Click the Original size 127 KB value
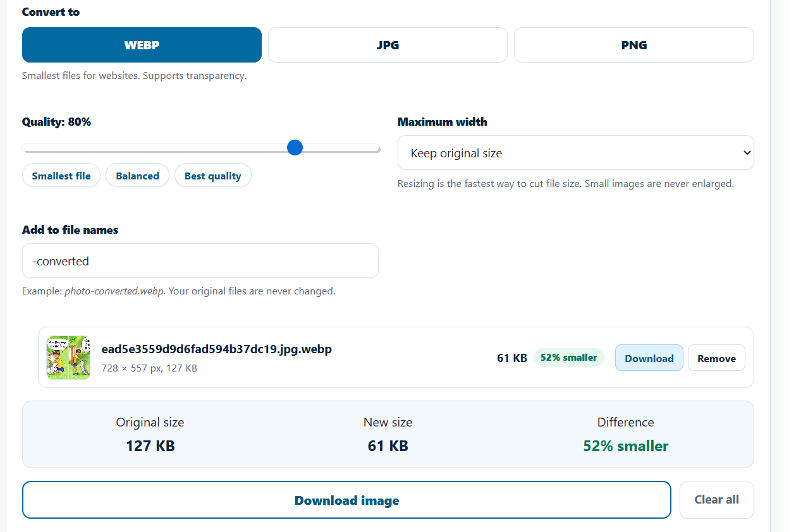The height and width of the screenshot is (532, 789). coord(150,446)
